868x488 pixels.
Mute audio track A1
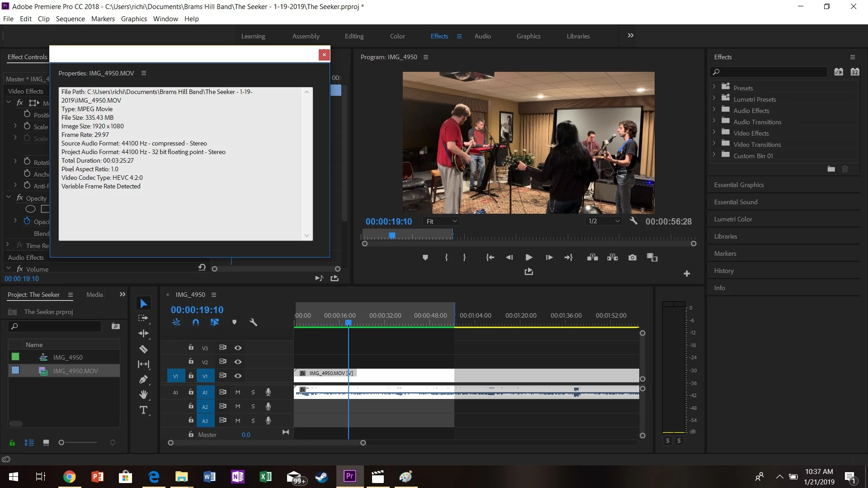[238, 392]
